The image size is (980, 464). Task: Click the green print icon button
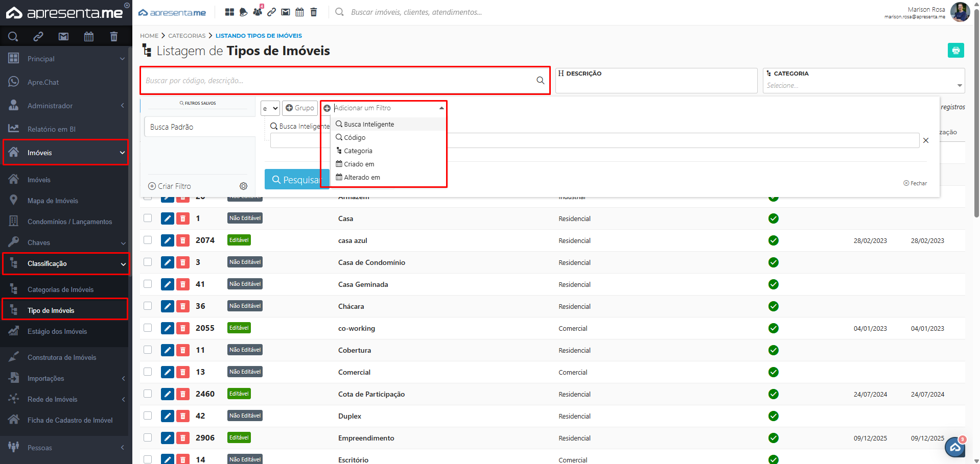point(955,51)
